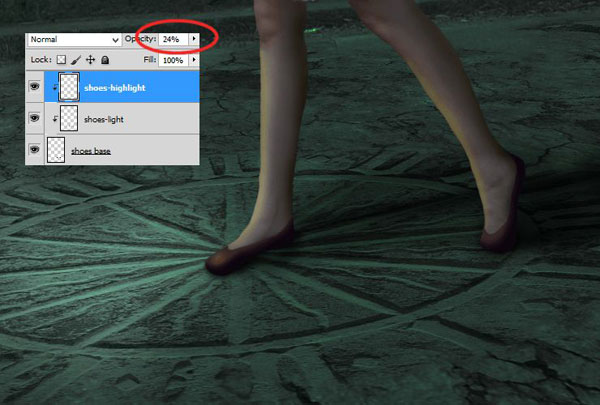The image size is (600, 405).
Task: Open the Normal blend mode dropdown
Action: pyautogui.click(x=74, y=39)
